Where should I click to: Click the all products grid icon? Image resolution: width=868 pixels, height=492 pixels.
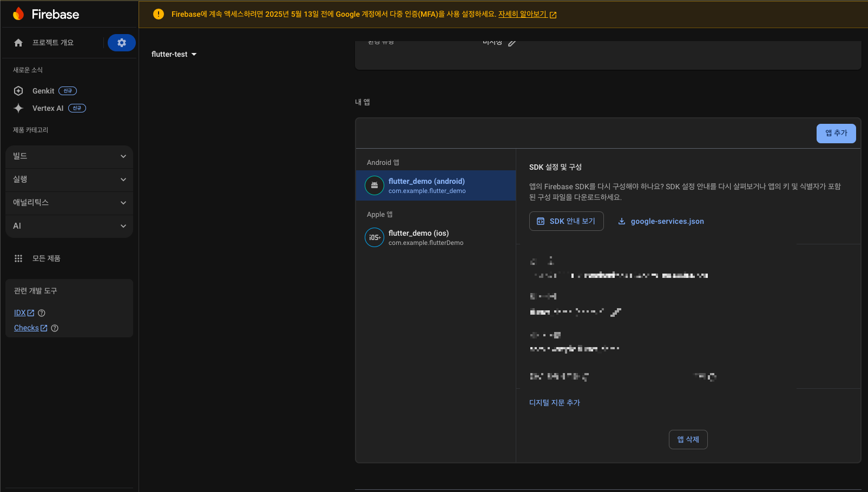[x=18, y=258]
